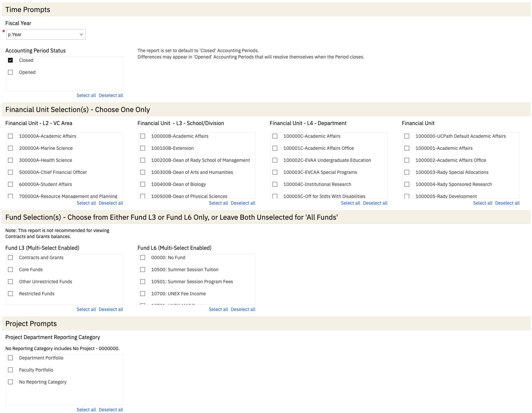Tick 100004C-Institutional Research department
This screenshot has height=413, width=532.
point(275,184)
